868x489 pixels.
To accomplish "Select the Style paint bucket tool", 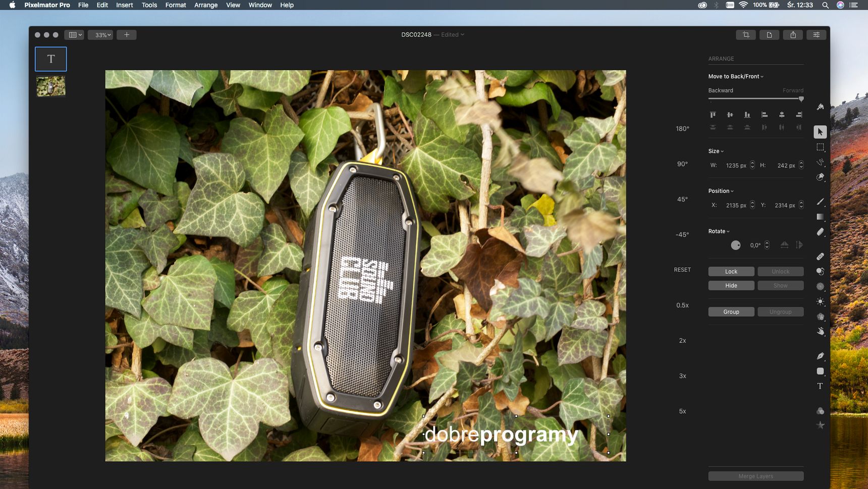I will 820,107.
